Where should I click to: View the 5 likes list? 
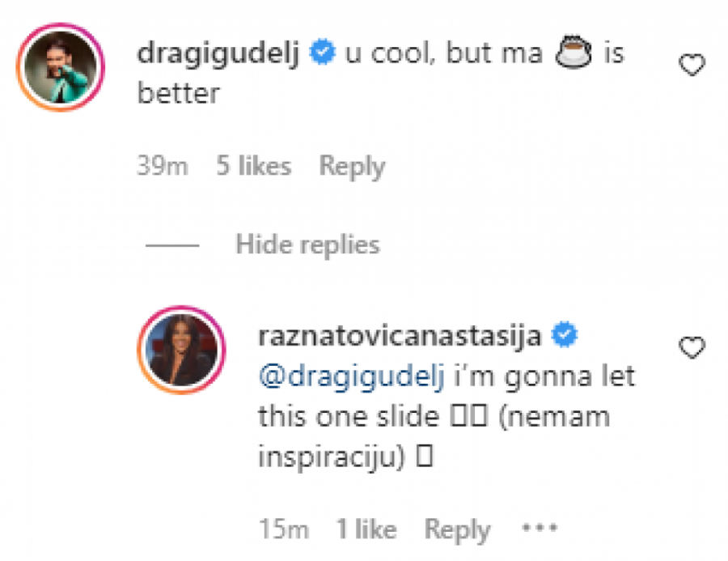[x=254, y=166]
